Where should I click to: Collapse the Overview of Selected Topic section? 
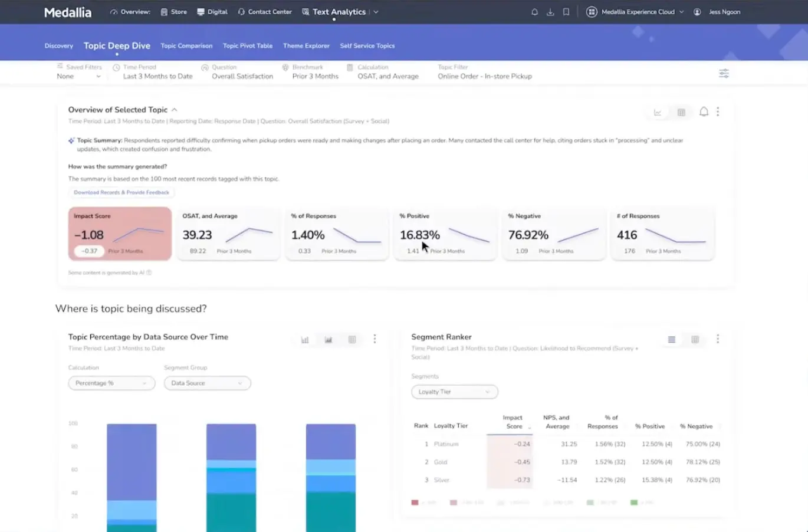[x=175, y=110]
